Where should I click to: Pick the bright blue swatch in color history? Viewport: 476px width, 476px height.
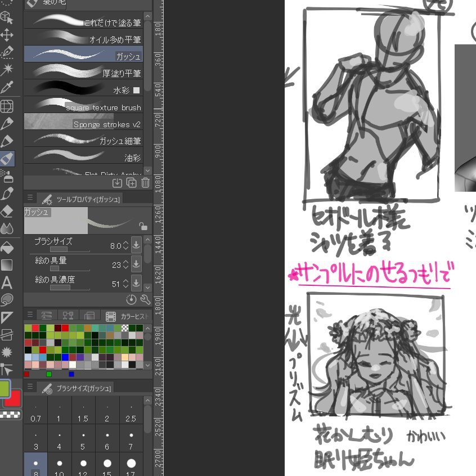click(65, 357)
